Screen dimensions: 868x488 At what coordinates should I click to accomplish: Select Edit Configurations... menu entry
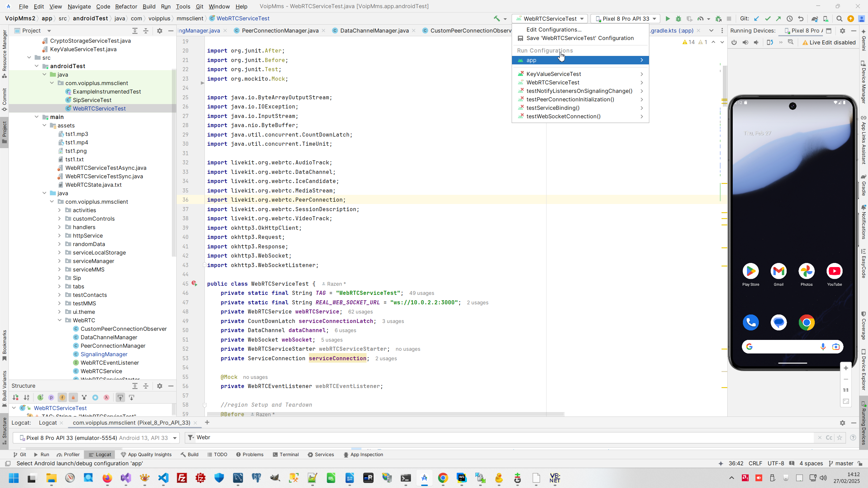(554, 29)
